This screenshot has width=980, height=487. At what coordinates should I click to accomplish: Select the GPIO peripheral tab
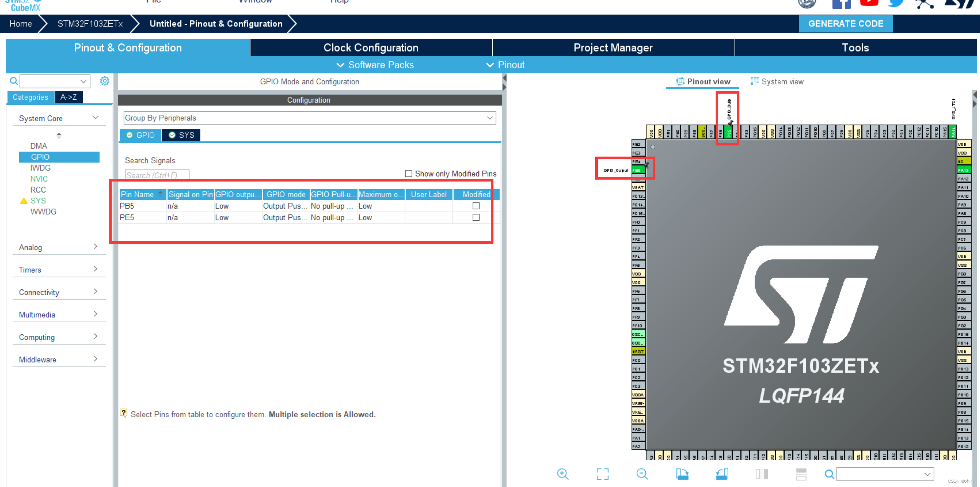140,135
